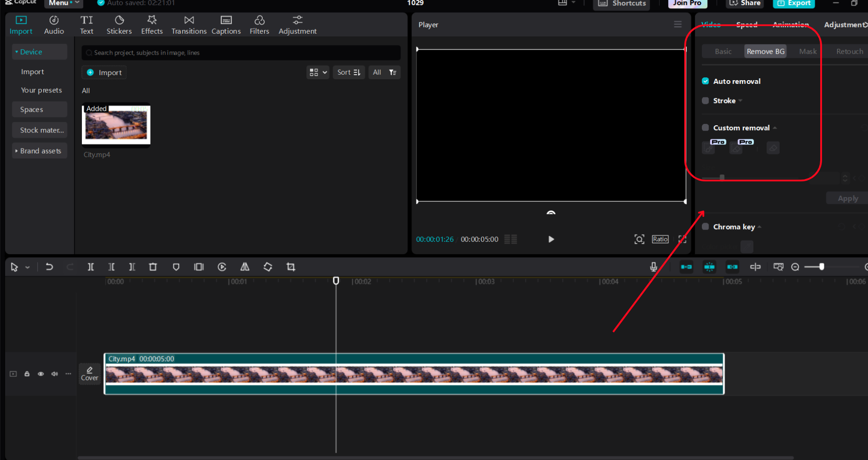Open the select tool mode dropdown arrow

pyautogui.click(x=27, y=267)
